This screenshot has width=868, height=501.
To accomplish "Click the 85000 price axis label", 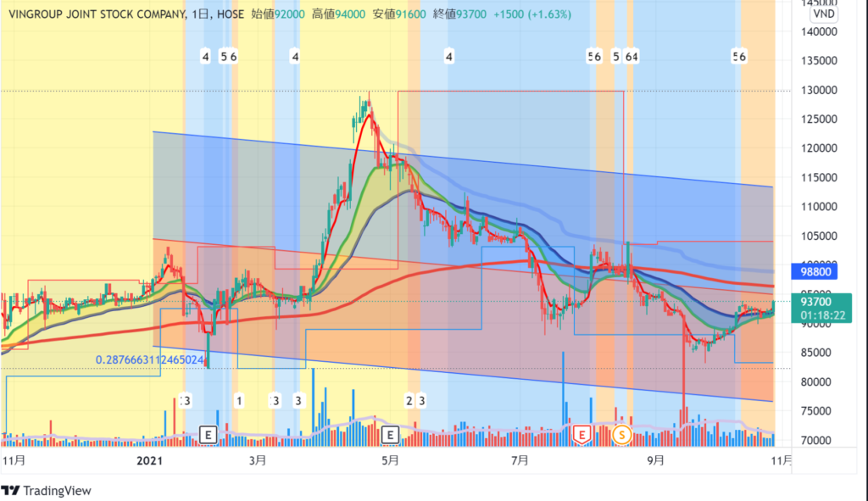I will pyautogui.click(x=816, y=353).
